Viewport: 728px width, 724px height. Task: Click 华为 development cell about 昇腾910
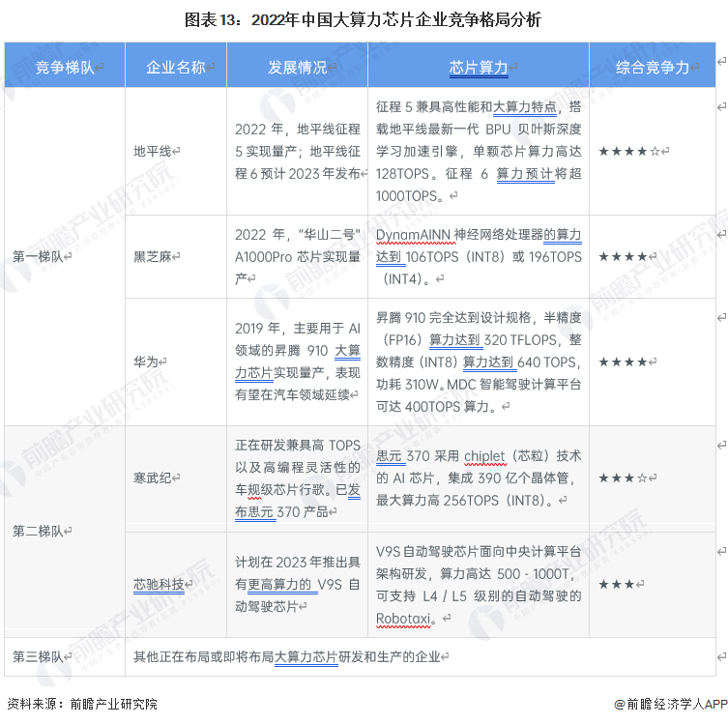click(298, 362)
